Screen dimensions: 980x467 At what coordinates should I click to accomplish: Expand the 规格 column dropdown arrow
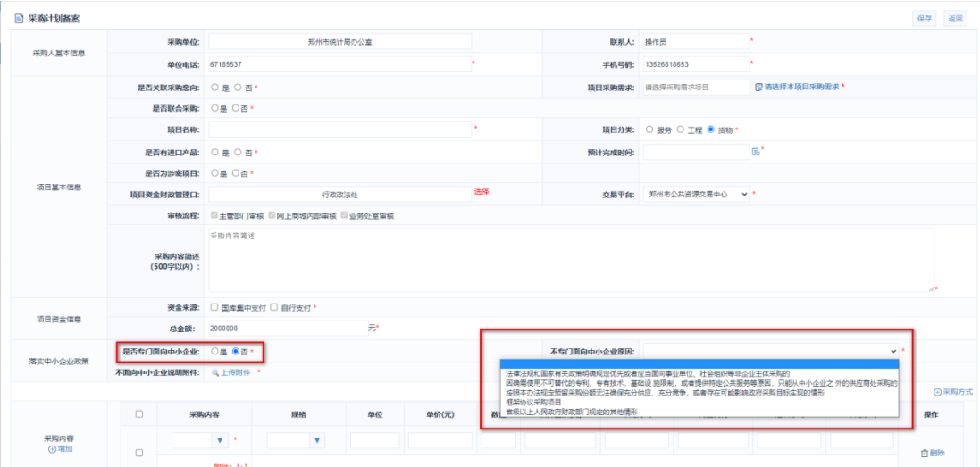pos(316,440)
